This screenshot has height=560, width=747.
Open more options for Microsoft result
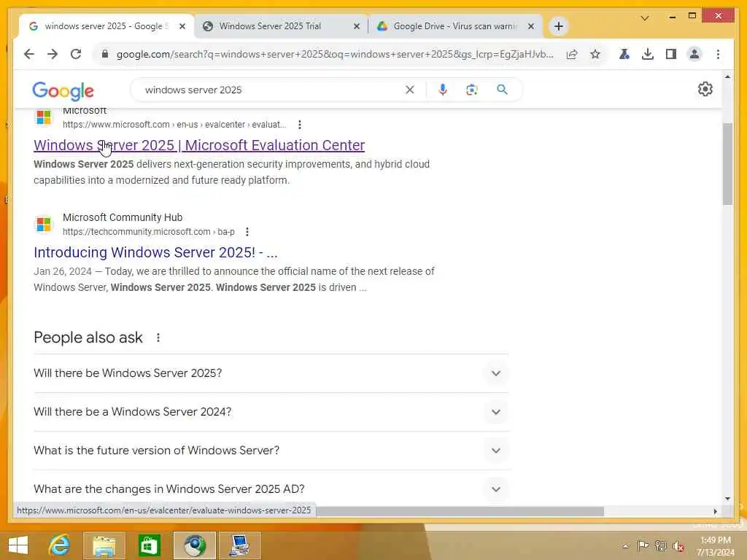point(299,125)
